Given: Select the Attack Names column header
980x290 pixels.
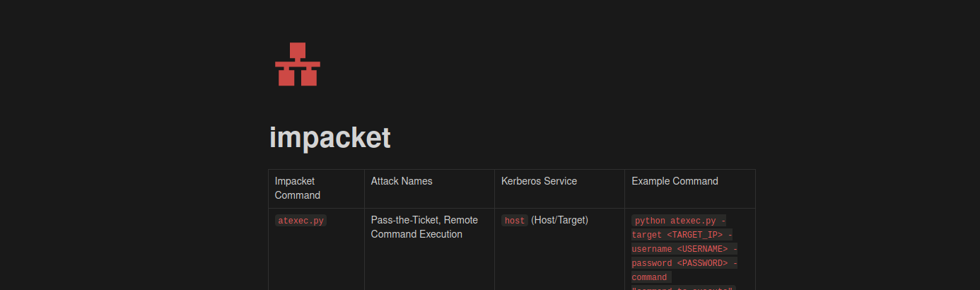Looking at the screenshot, I should [x=401, y=181].
